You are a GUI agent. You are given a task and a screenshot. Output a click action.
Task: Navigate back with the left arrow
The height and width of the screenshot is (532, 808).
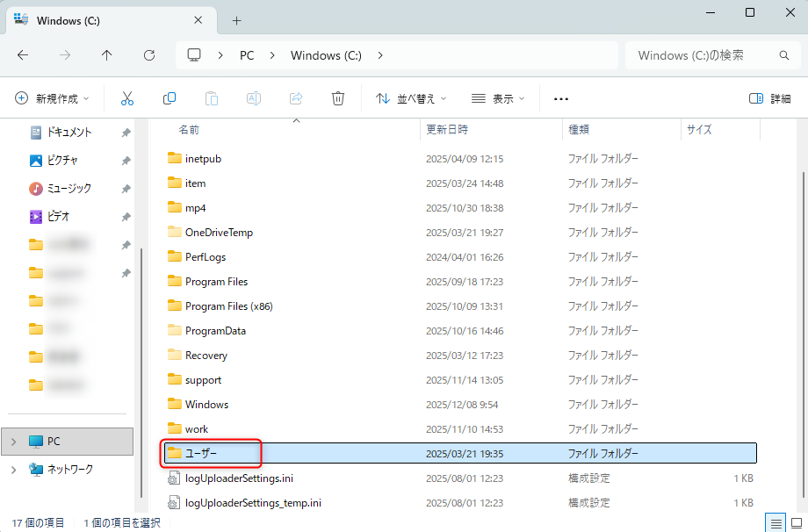pyautogui.click(x=23, y=55)
